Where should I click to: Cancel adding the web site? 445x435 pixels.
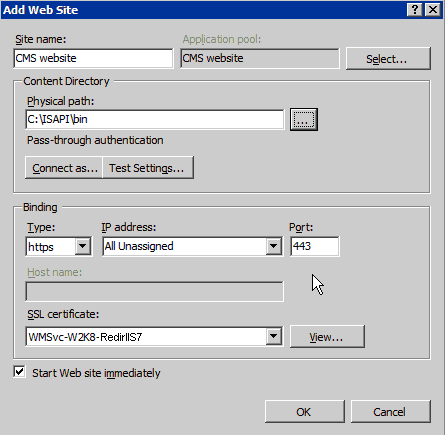391,412
